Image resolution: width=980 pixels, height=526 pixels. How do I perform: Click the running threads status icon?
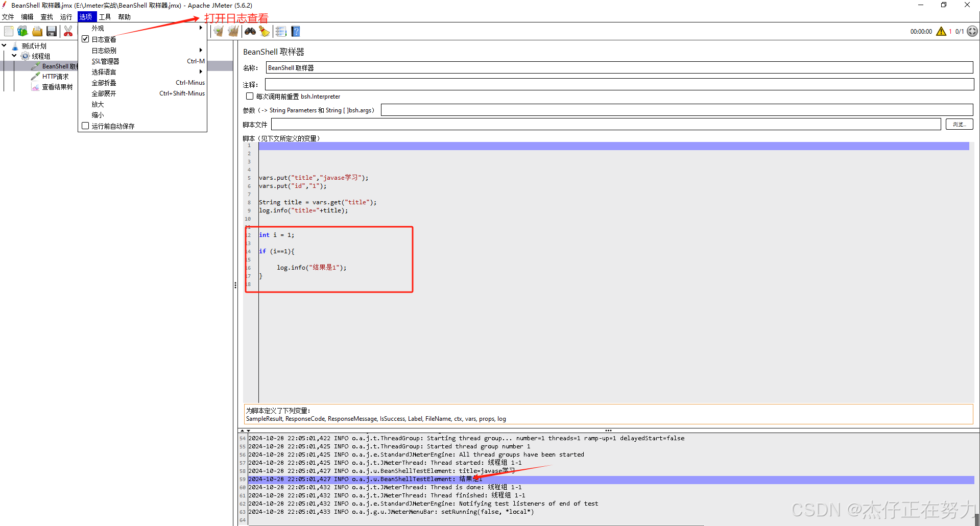(x=972, y=32)
